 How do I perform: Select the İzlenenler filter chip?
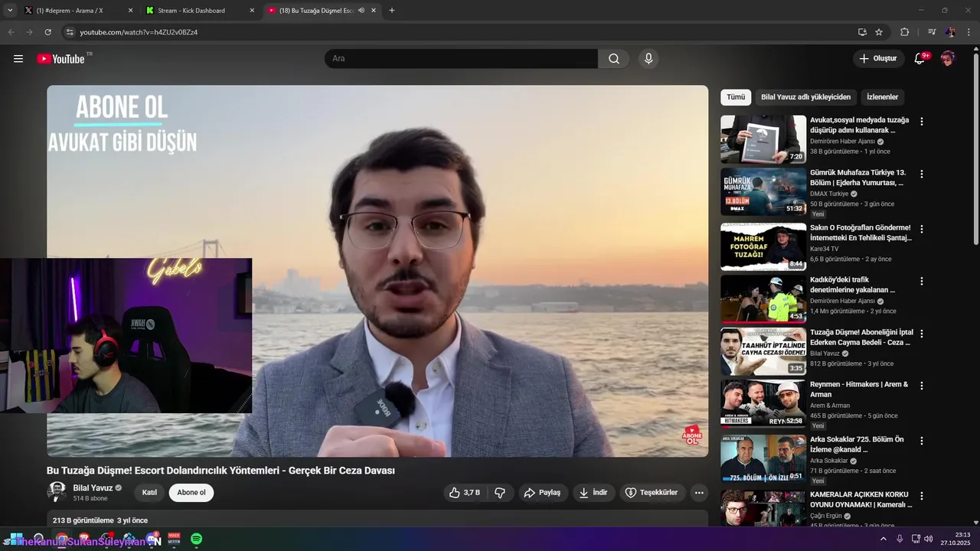(x=882, y=97)
